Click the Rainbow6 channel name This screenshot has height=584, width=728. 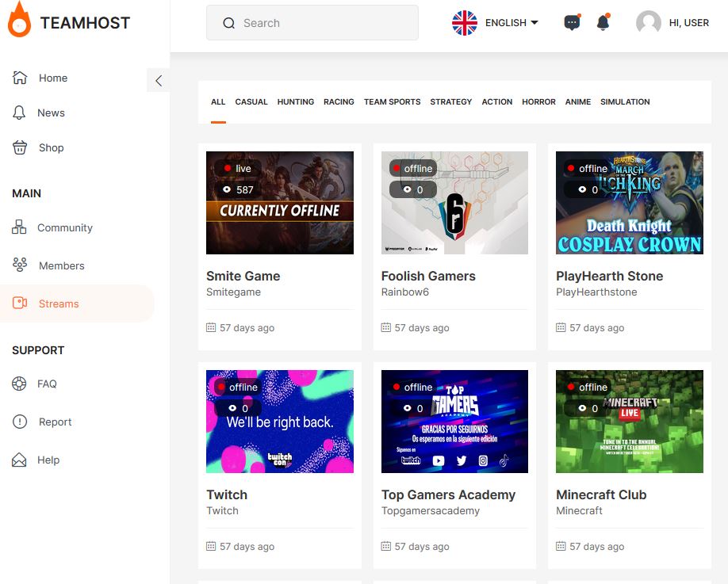(x=405, y=292)
